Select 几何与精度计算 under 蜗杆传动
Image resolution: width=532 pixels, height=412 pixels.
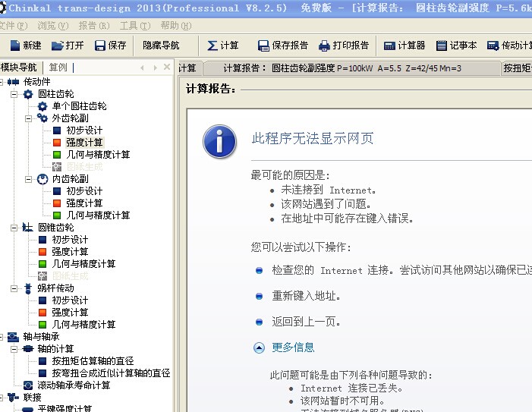point(83,325)
